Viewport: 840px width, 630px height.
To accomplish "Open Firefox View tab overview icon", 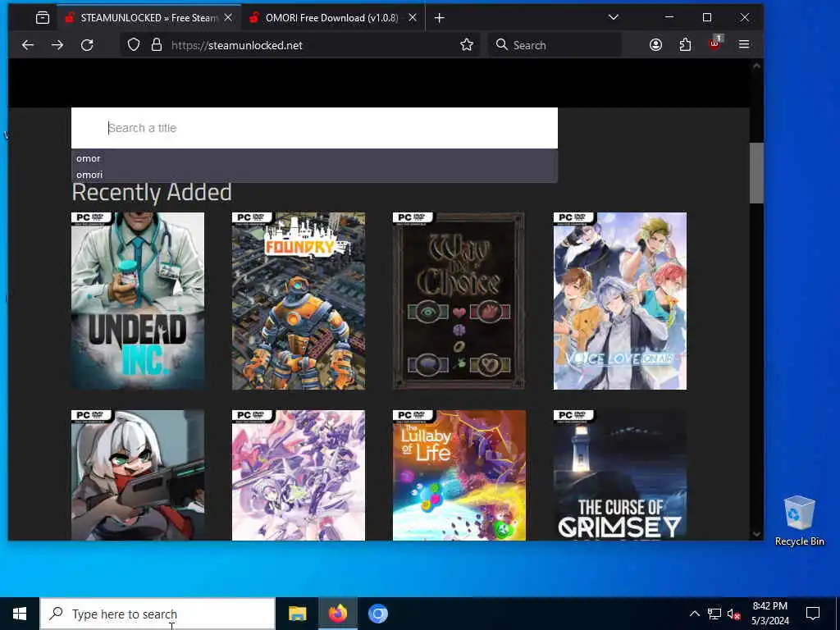I will [x=43, y=18].
